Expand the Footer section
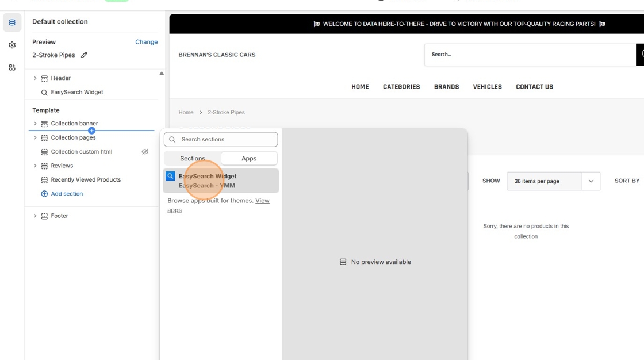 (35, 216)
